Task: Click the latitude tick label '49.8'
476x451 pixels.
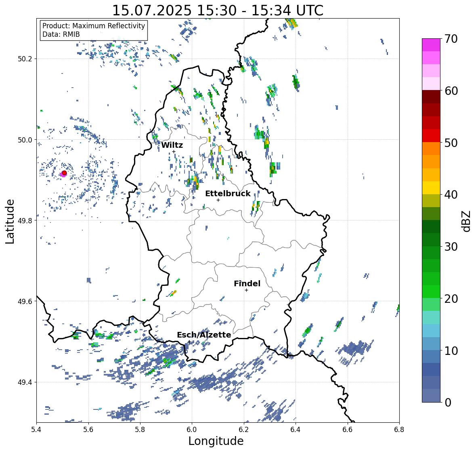Action: click(x=25, y=220)
